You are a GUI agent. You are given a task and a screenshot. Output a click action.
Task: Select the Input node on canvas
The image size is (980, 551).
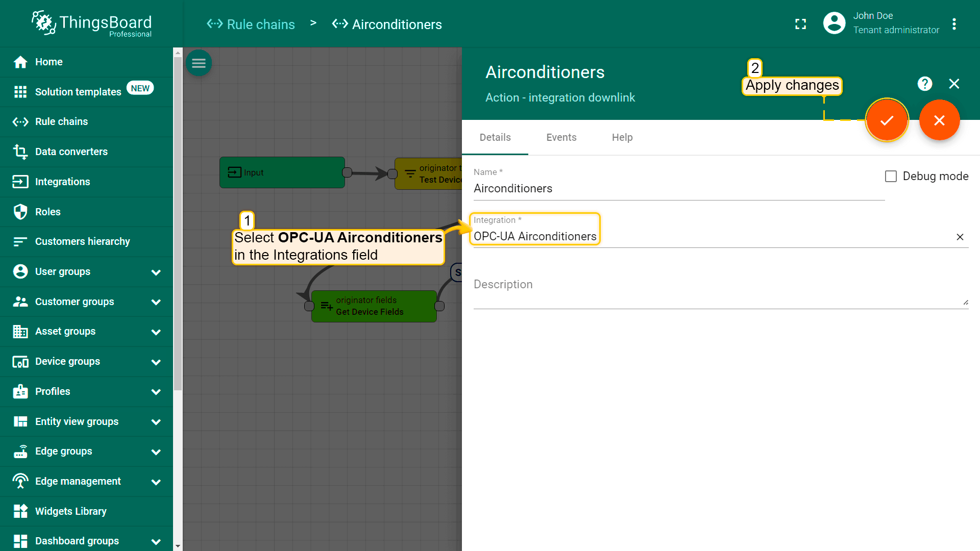click(x=282, y=172)
